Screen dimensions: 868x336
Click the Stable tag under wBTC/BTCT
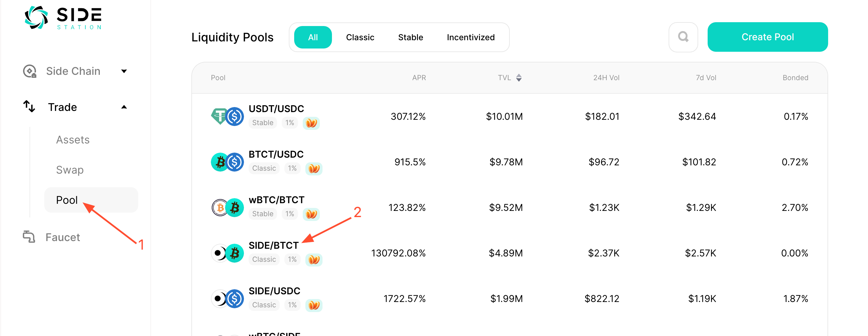pyautogui.click(x=263, y=214)
